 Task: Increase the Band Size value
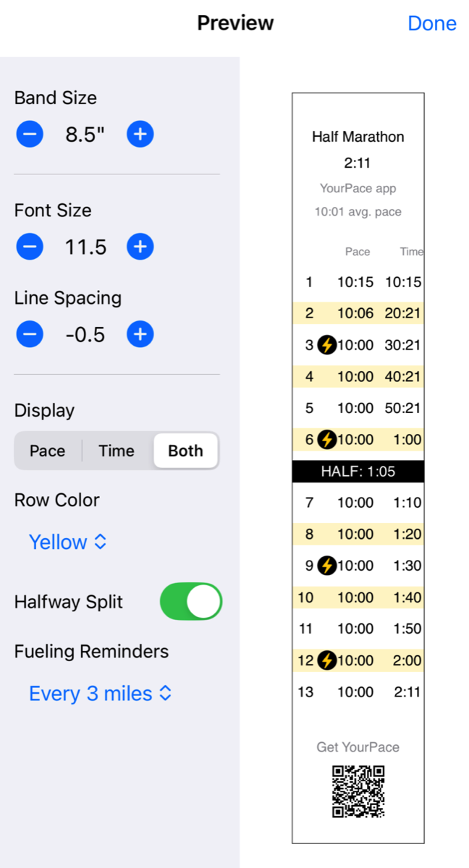[x=140, y=134]
